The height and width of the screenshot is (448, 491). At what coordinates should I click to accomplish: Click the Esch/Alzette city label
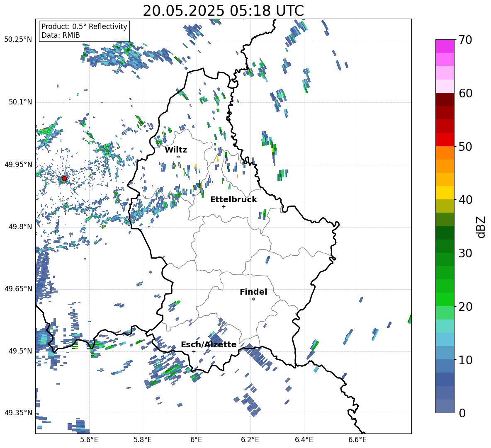[x=209, y=345]
